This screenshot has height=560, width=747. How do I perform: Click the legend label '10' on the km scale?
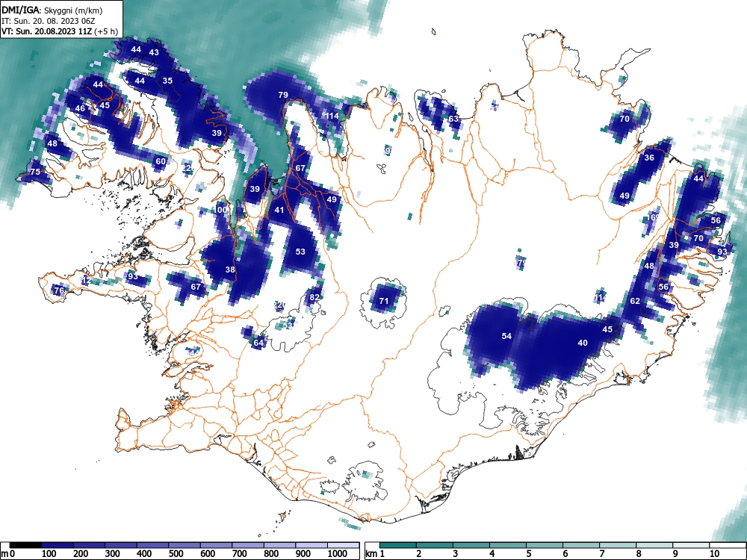point(714,554)
